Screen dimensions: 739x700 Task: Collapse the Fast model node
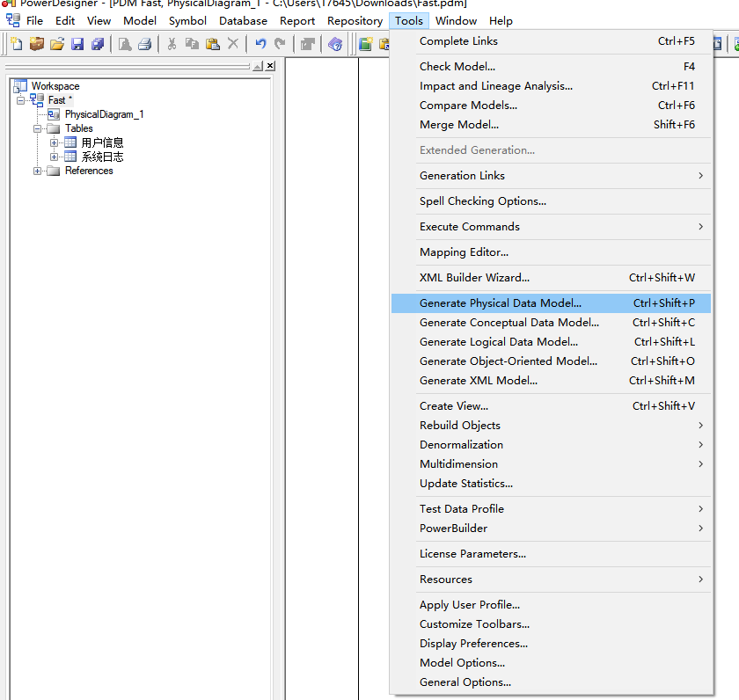(x=20, y=100)
